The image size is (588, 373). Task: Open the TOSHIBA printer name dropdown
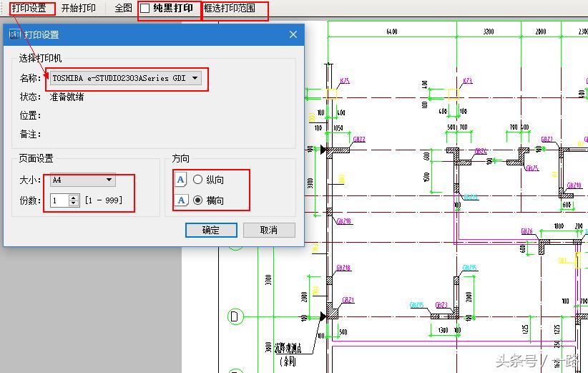(x=195, y=78)
